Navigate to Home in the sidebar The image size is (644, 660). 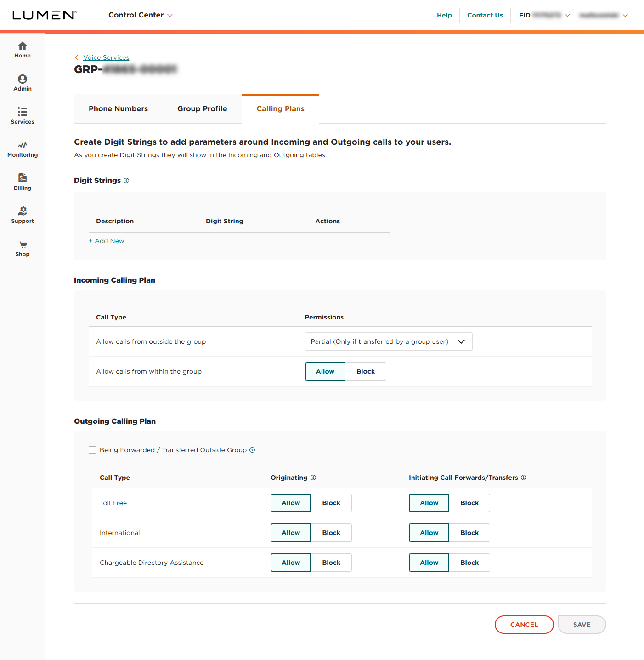click(x=22, y=50)
